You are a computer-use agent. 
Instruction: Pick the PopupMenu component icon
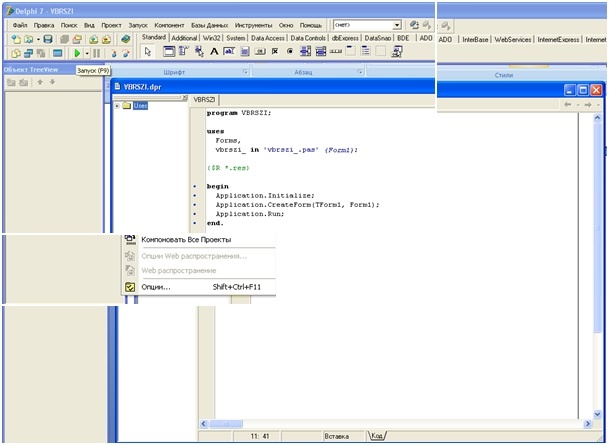click(199, 51)
